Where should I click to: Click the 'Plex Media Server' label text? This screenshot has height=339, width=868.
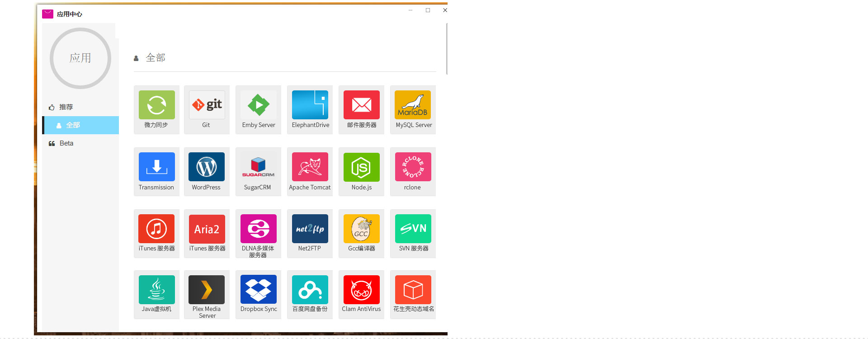207,312
